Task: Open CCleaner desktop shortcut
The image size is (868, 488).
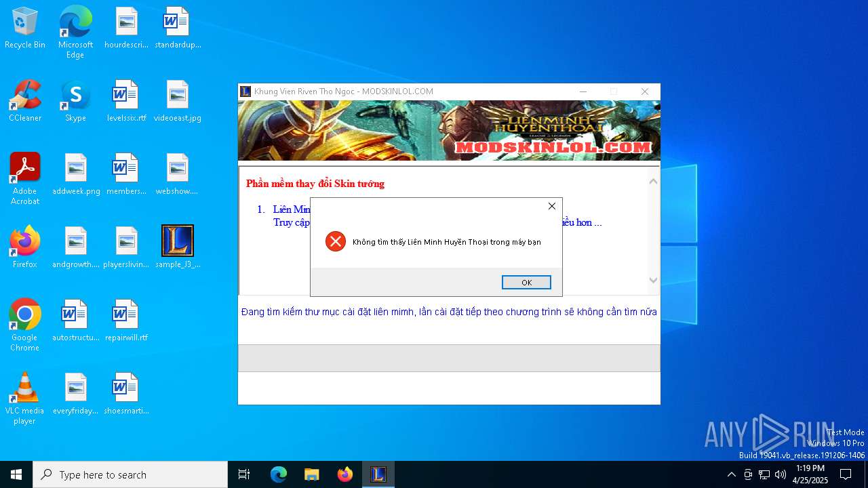Action: (25, 102)
